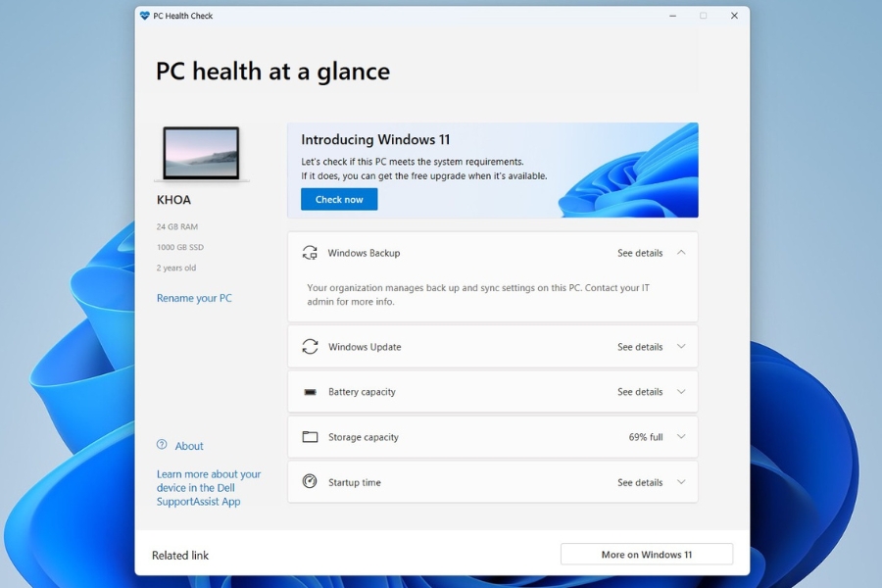
Task: Click the About question mark icon
Action: pyautogui.click(x=162, y=445)
